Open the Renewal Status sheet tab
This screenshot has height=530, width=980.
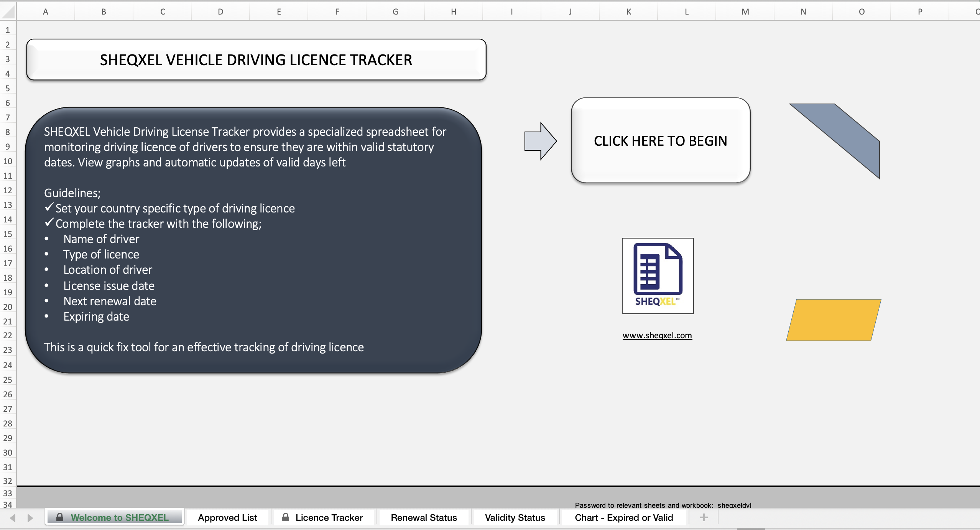424,517
